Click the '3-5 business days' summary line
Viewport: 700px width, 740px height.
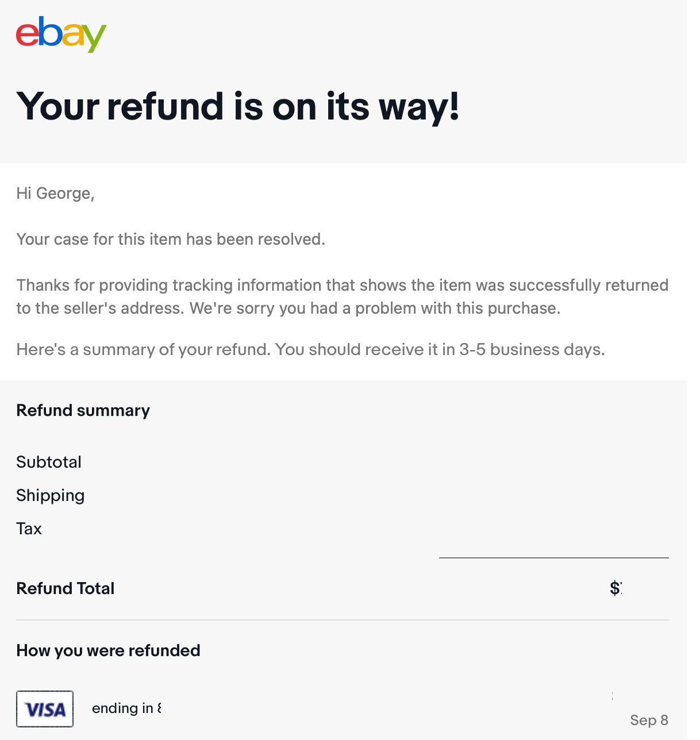[x=310, y=350]
